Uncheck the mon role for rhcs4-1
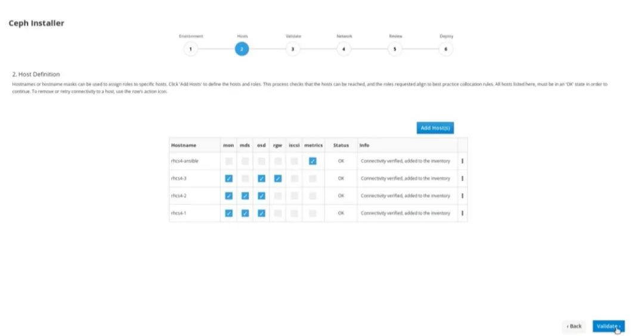 229,213
